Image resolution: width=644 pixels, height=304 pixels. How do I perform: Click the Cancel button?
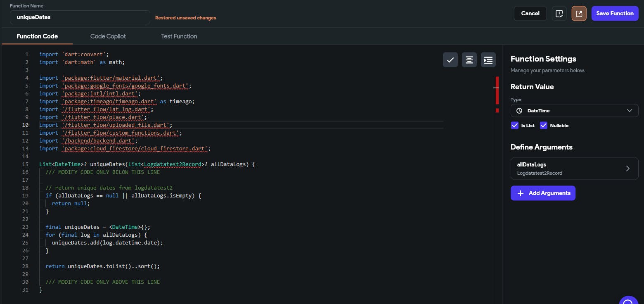(530, 14)
